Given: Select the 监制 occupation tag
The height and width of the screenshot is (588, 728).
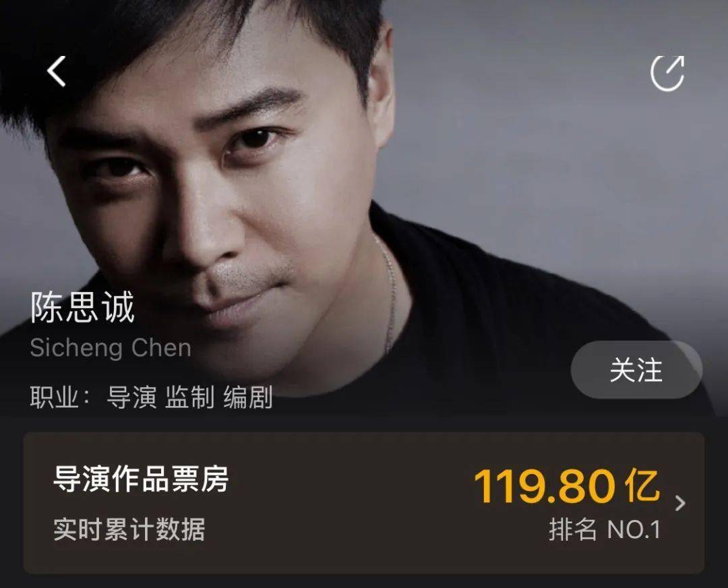Looking at the screenshot, I should tap(190, 397).
